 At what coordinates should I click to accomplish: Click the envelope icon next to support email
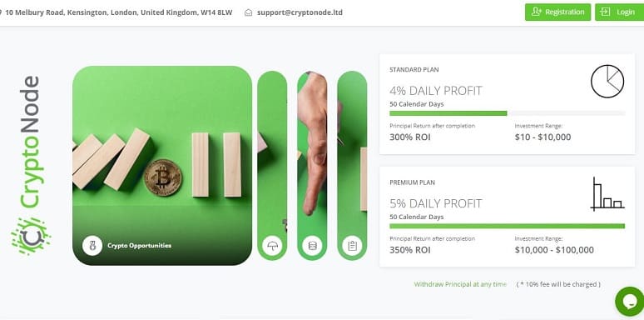click(x=248, y=12)
